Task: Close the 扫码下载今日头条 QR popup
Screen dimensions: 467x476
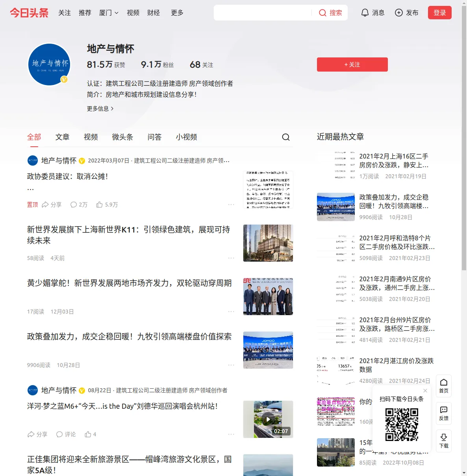Action: 425,391
